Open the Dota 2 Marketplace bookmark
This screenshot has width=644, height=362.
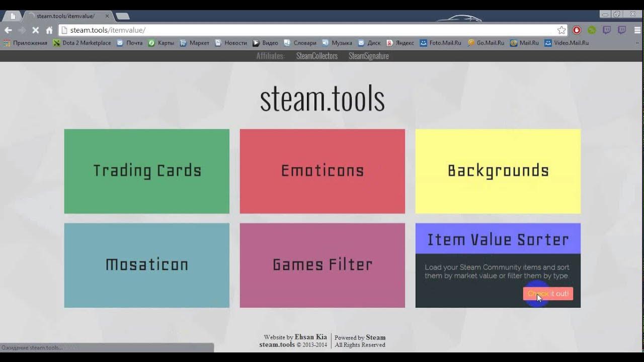point(82,43)
